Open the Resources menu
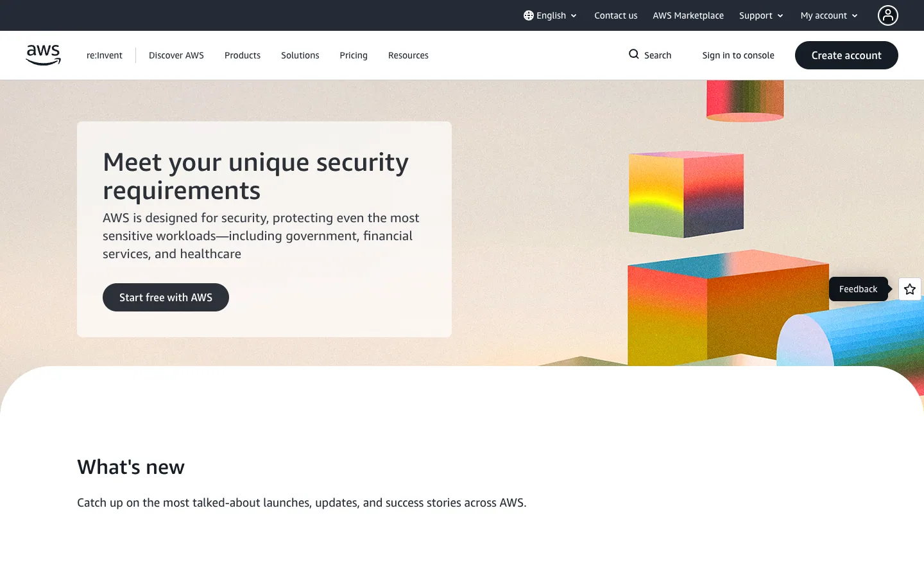Image resolution: width=924 pixels, height=578 pixels. coord(408,55)
